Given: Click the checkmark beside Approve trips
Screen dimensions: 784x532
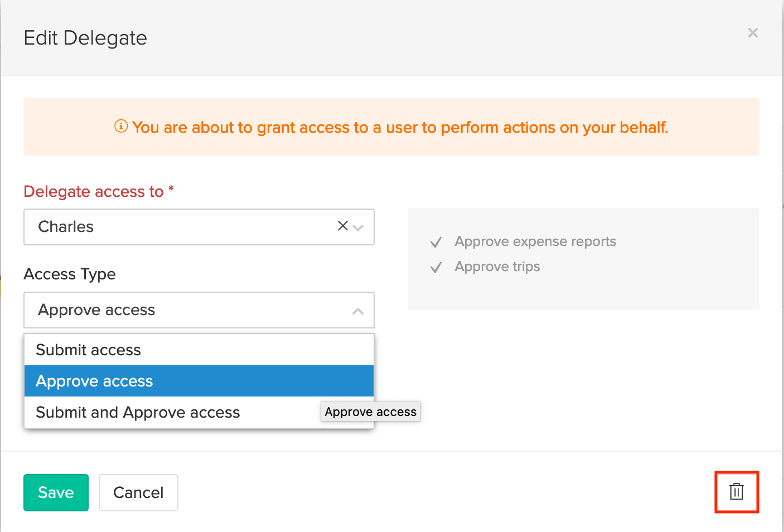Looking at the screenshot, I should pos(435,267).
